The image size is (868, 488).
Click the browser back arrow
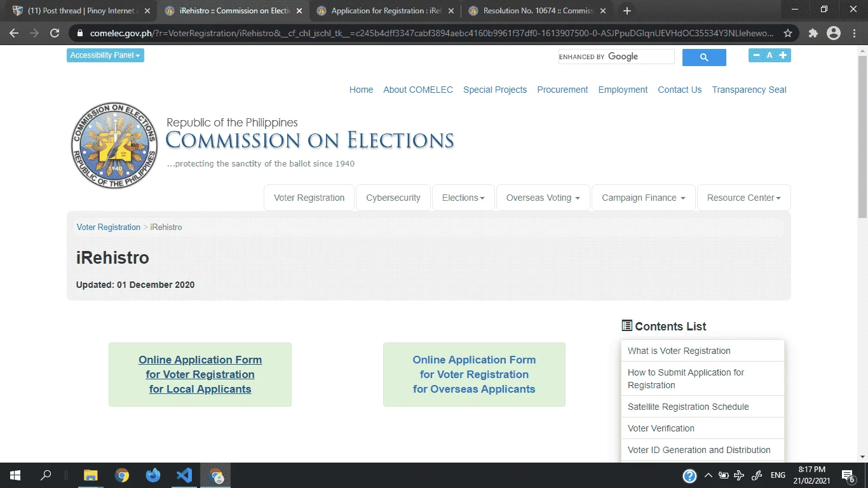[14, 33]
